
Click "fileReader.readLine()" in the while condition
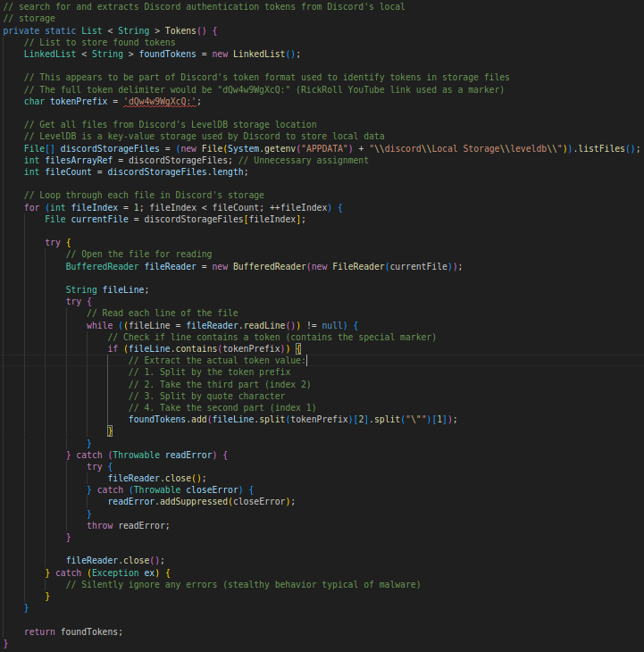(x=241, y=326)
